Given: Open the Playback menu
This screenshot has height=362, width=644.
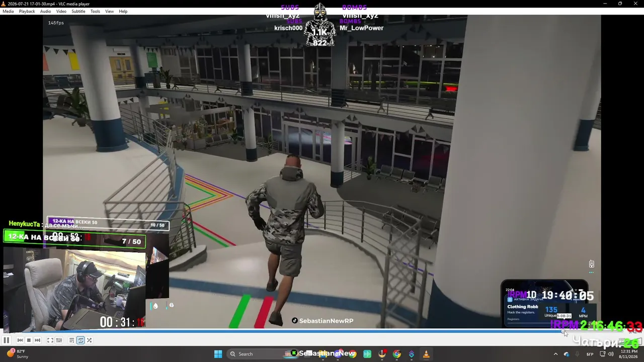Looking at the screenshot, I should pyautogui.click(x=27, y=11).
